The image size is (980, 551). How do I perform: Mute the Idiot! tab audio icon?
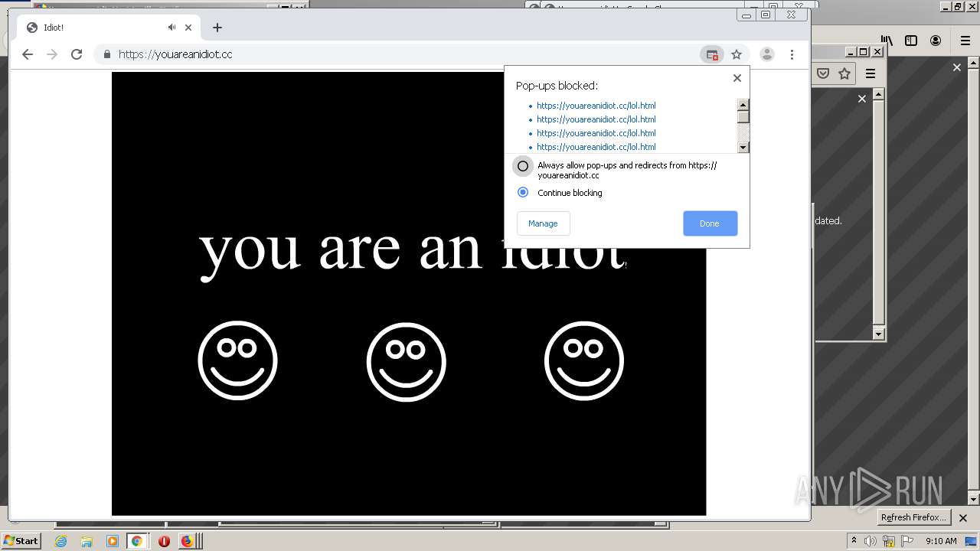172,28
